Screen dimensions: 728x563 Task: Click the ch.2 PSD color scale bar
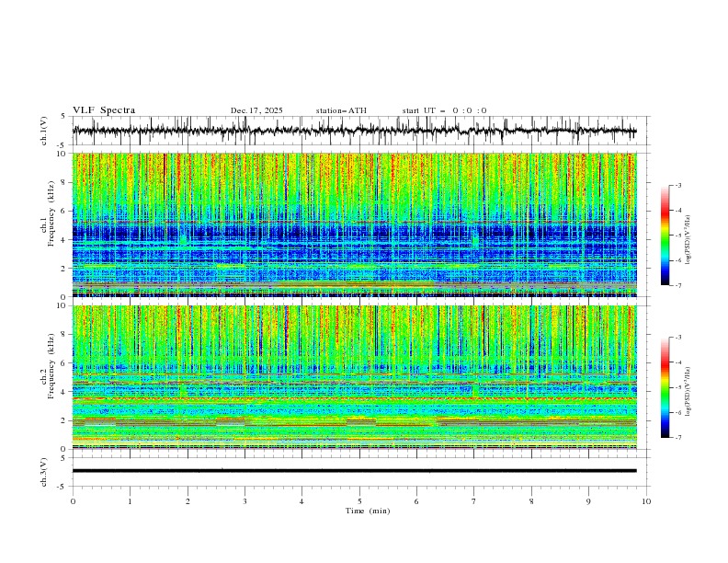coord(665,387)
